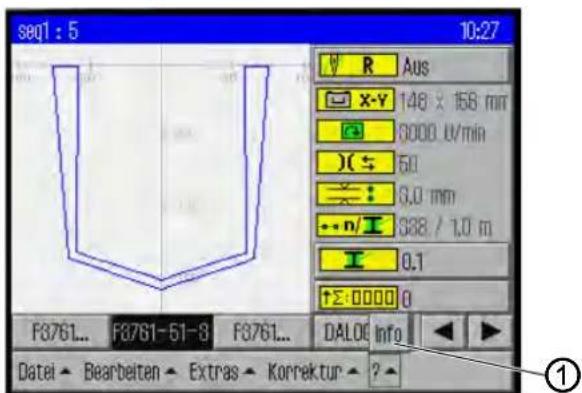
Task: Click the thread tension value '50'
Action: pos(408,164)
